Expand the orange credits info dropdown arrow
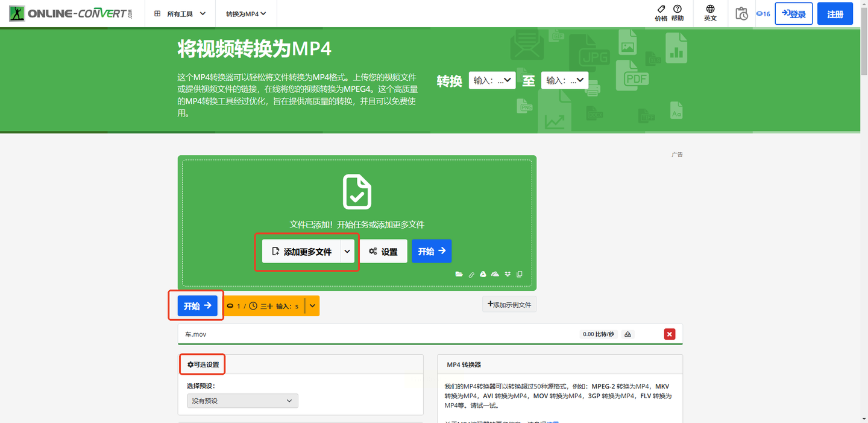The image size is (868, 423). point(312,306)
